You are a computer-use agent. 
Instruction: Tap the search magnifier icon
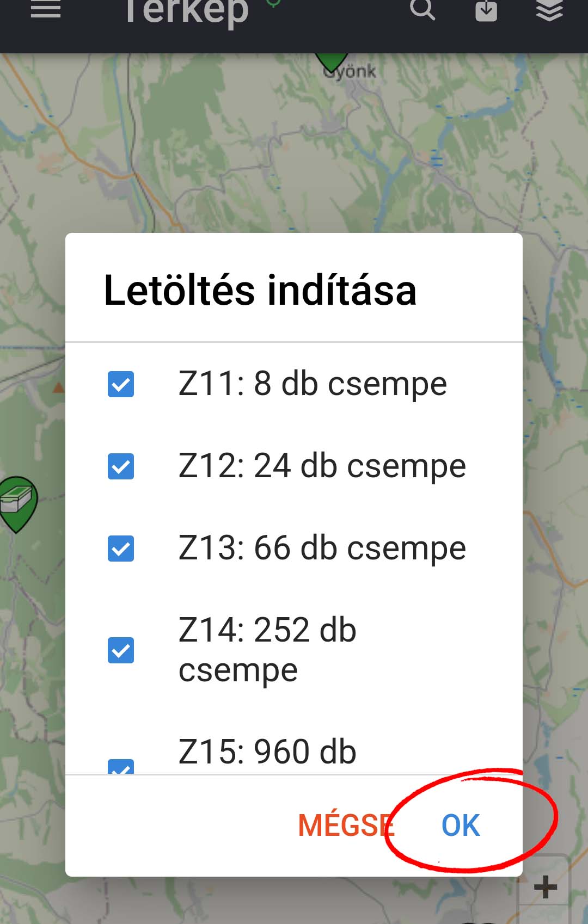pos(422,9)
